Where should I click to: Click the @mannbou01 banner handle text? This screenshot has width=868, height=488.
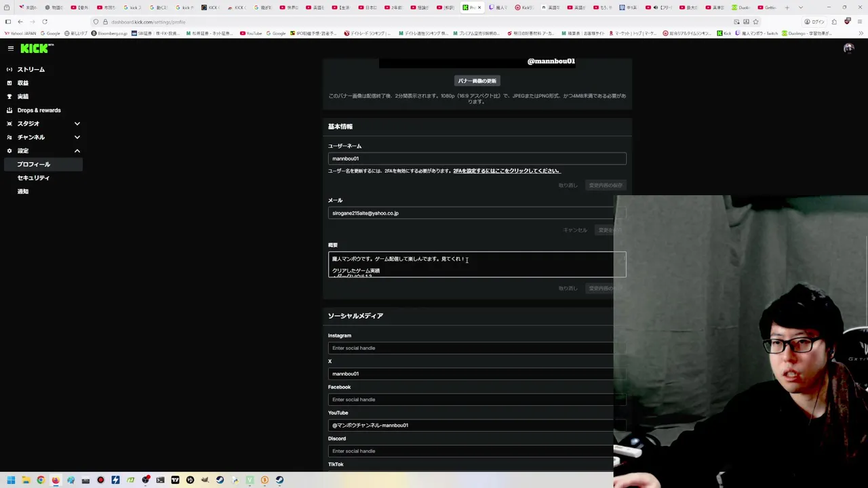551,61
